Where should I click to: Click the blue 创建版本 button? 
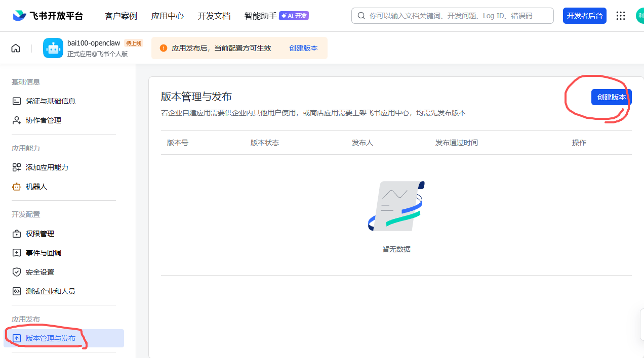pyautogui.click(x=611, y=97)
